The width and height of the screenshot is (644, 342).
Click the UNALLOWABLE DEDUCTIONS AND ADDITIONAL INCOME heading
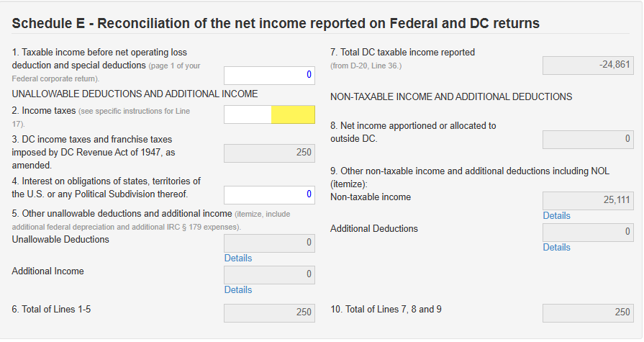pos(135,94)
